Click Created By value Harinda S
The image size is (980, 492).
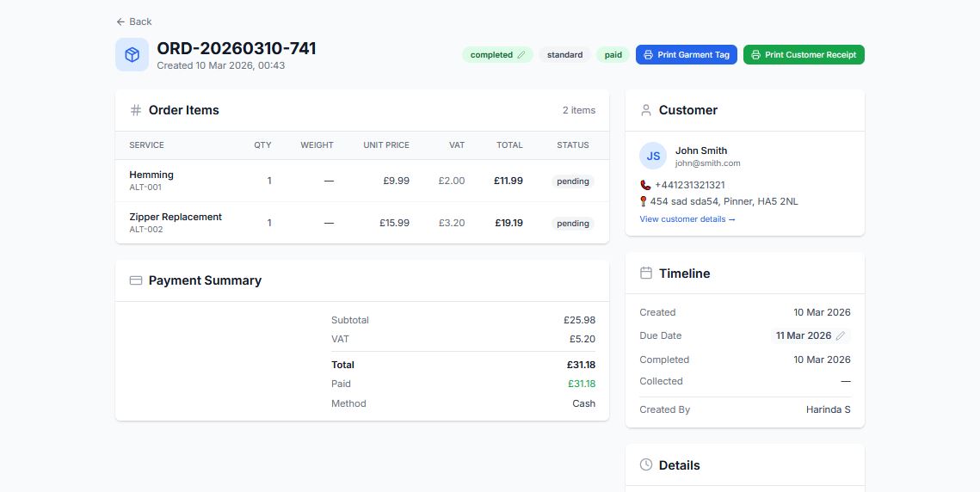pos(828,410)
